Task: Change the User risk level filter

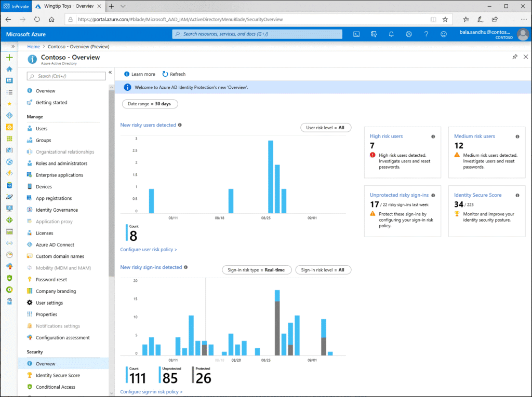Action: (x=326, y=127)
